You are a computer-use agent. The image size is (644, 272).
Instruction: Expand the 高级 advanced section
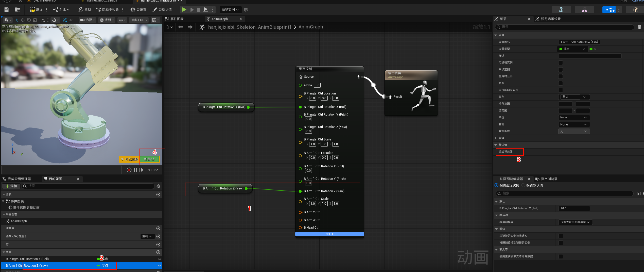point(496,138)
